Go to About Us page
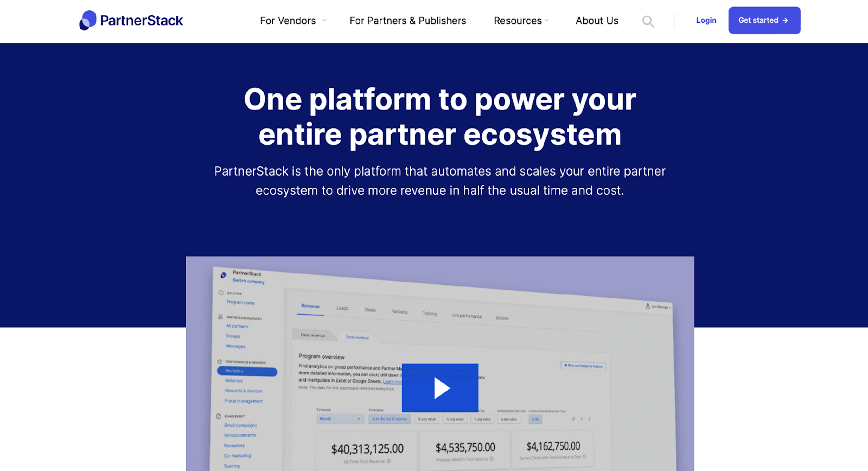The image size is (868, 471). click(x=597, y=21)
